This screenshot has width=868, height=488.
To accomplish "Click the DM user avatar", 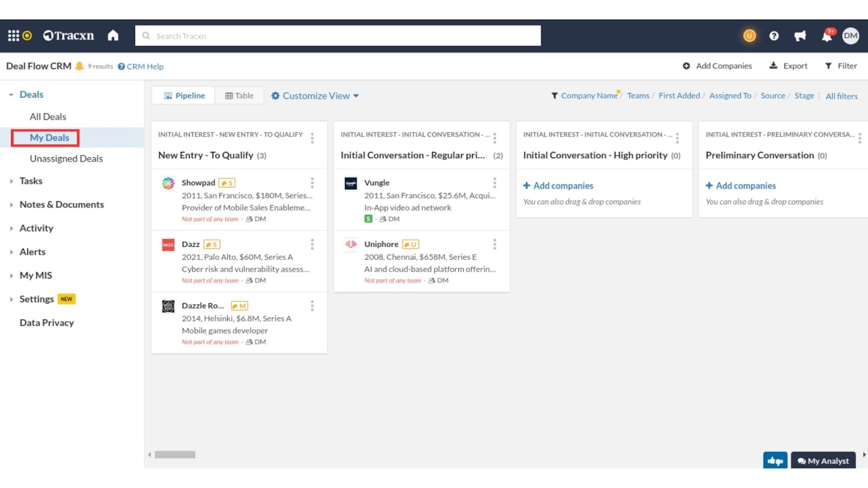I will pyautogui.click(x=850, y=36).
